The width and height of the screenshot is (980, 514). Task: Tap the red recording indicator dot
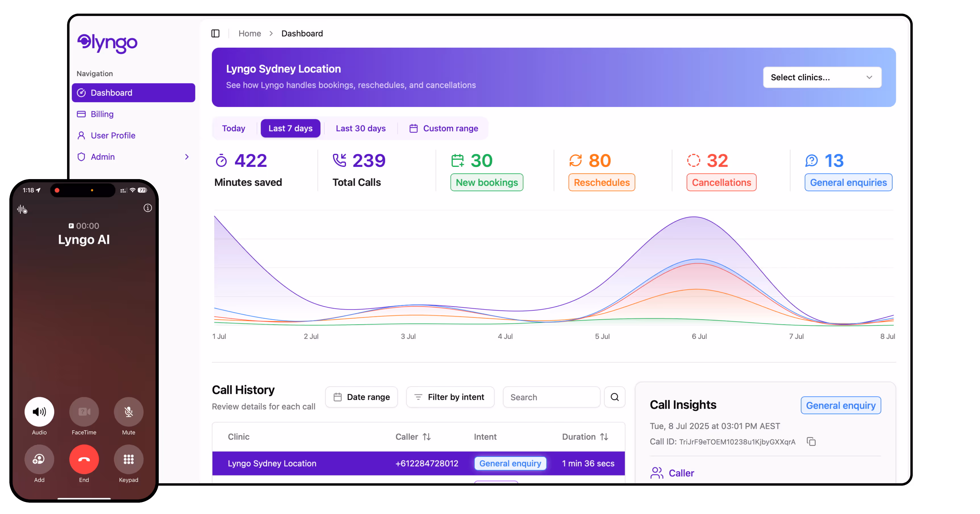57,190
